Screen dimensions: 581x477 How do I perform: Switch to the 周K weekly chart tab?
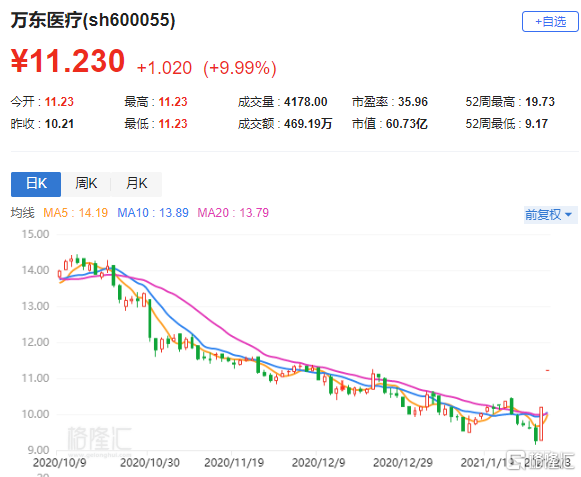(86, 184)
